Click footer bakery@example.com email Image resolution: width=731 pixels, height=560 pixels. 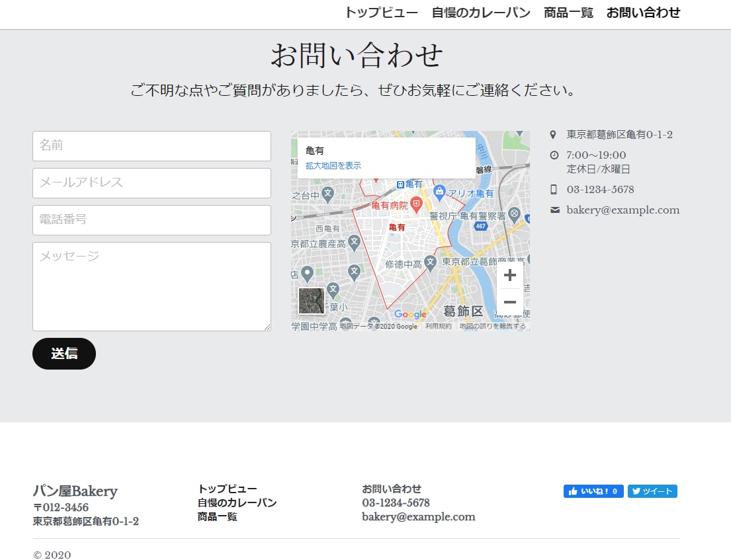click(419, 516)
